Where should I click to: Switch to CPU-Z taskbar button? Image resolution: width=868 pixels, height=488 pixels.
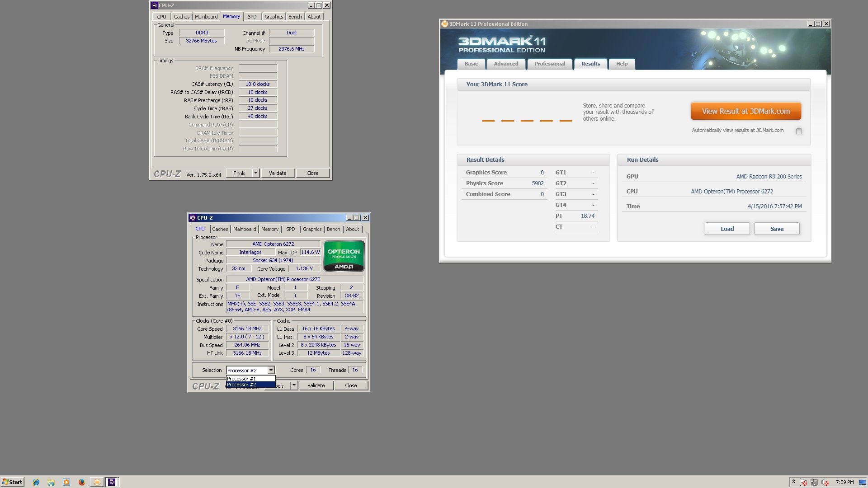[x=112, y=482]
